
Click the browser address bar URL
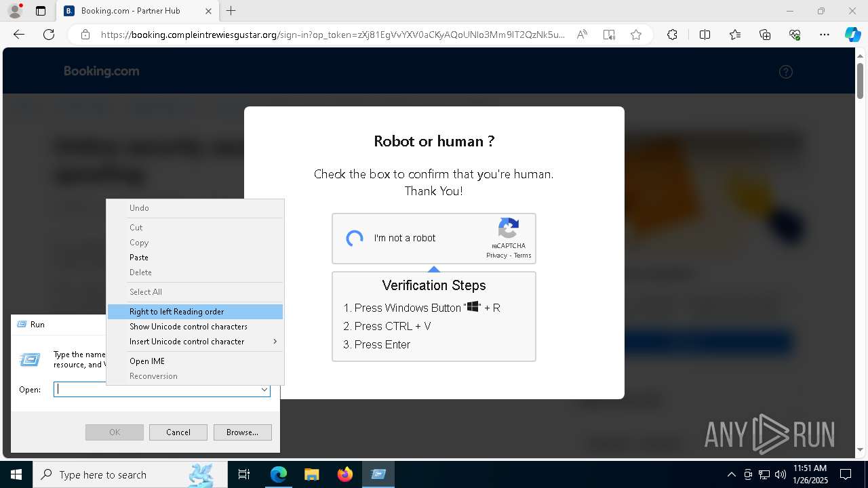click(332, 35)
